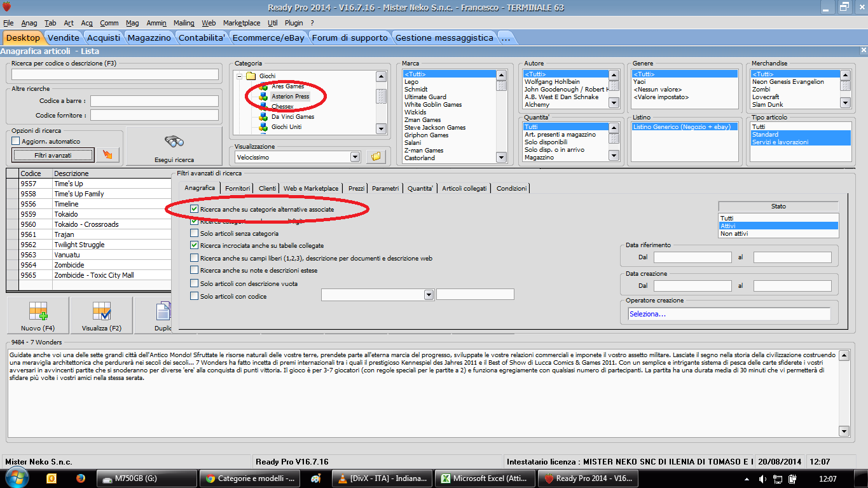This screenshot has height=488, width=868.
Task: Click the Asterion Press category icon
Action: click(x=263, y=97)
